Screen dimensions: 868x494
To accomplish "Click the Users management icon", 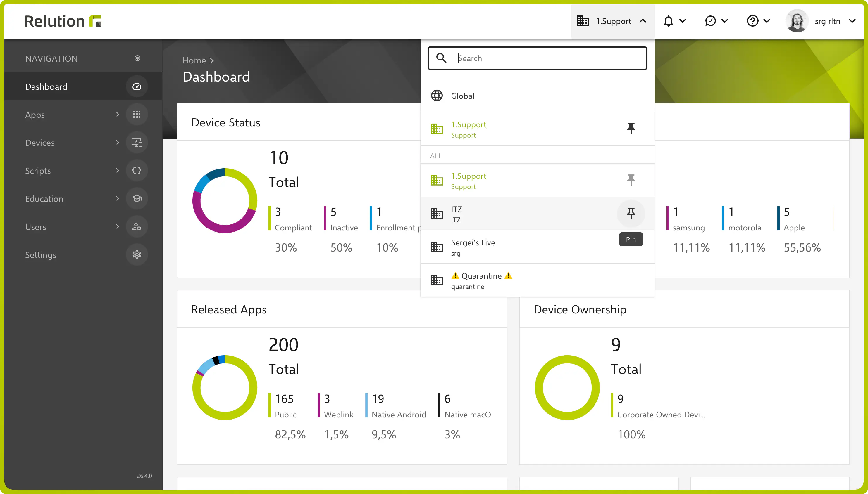I will click(x=137, y=227).
